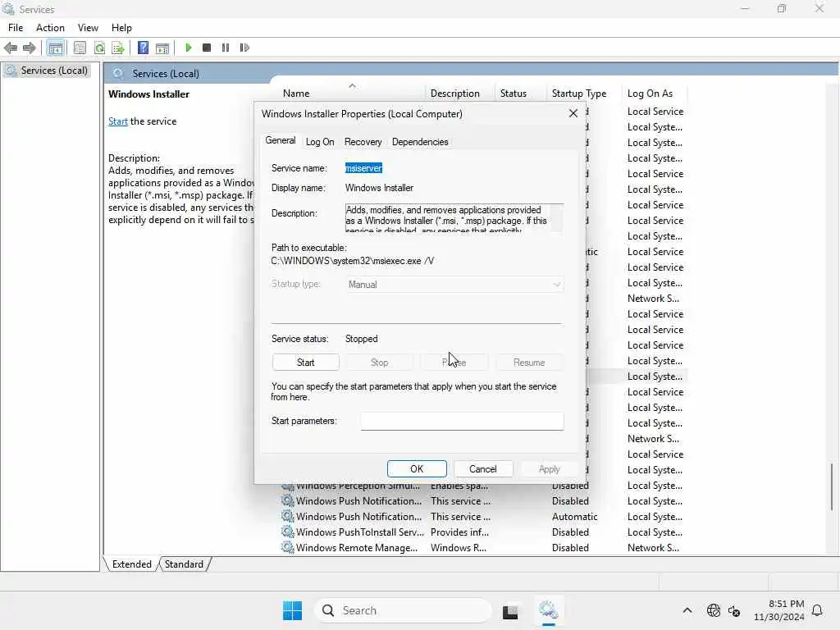Viewport: 840px width, 630px height.
Task: Click the Forward arrow in the toolbar
Action: click(29, 48)
